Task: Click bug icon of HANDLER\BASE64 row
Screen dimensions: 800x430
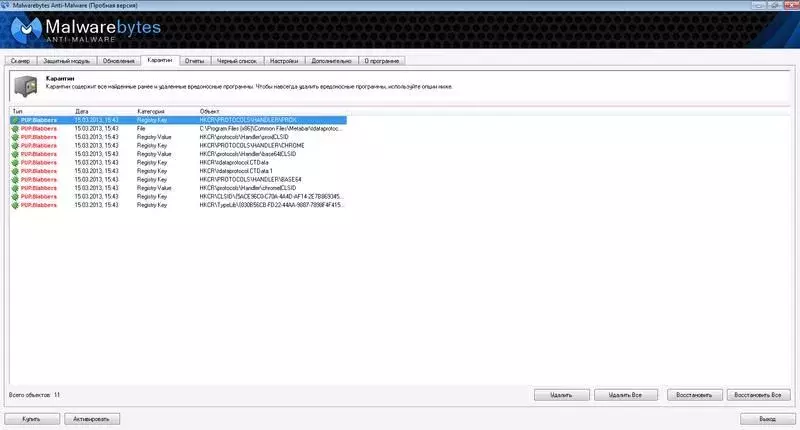Action: 15,180
